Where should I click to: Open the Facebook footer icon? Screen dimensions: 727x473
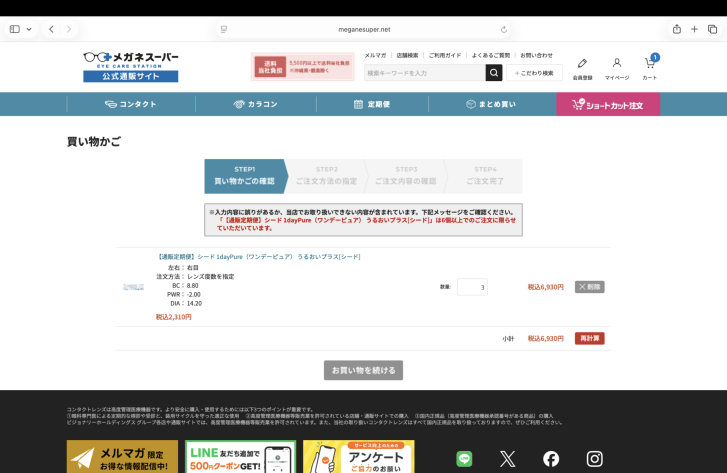[x=551, y=459]
